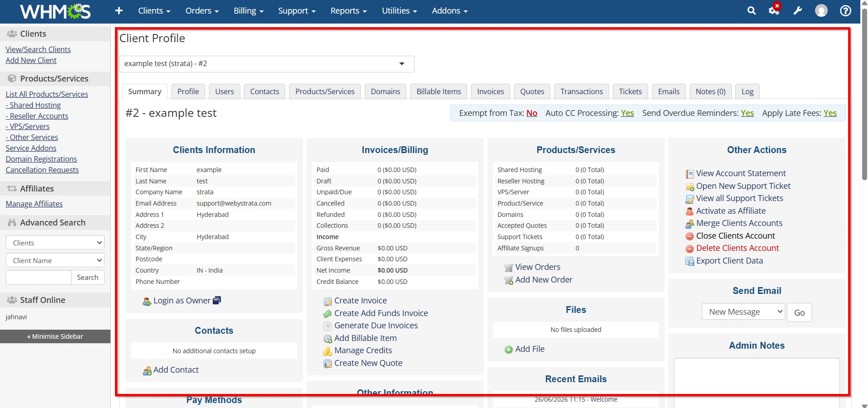Switch to the Users tab
The image size is (868, 408).
[x=224, y=91]
